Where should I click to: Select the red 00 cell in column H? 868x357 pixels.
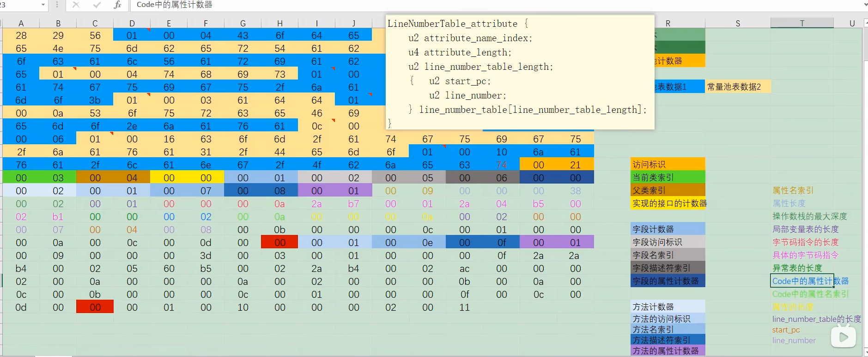click(x=279, y=242)
